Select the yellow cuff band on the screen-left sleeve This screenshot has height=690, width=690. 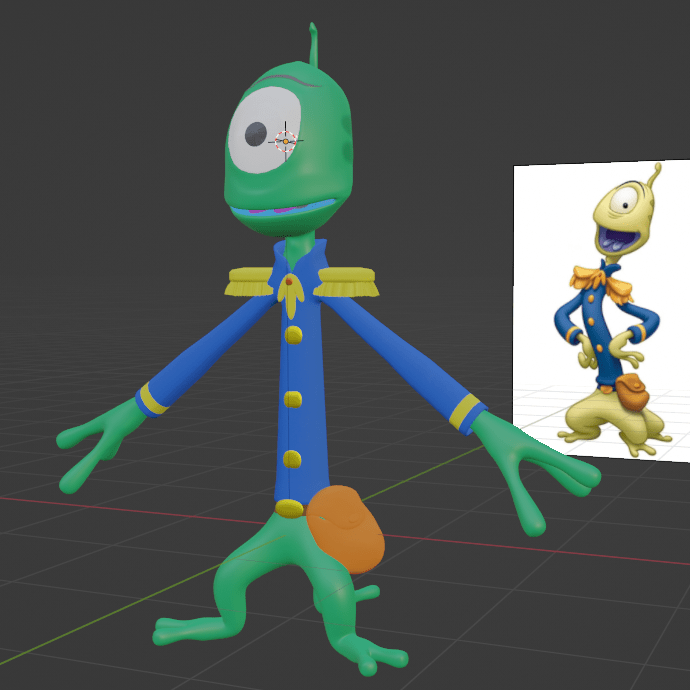click(152, 397)
